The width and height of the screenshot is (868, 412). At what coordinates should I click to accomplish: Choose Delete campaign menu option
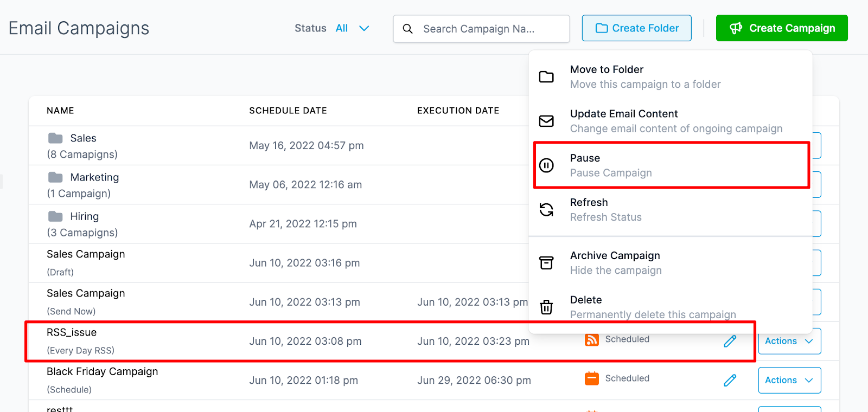671,307
